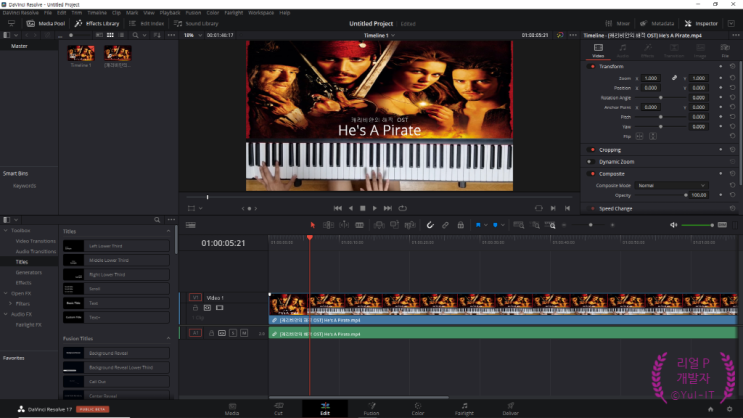Open the Fusion menu
This screenshot has width=743, height=418.
point(193,13)
